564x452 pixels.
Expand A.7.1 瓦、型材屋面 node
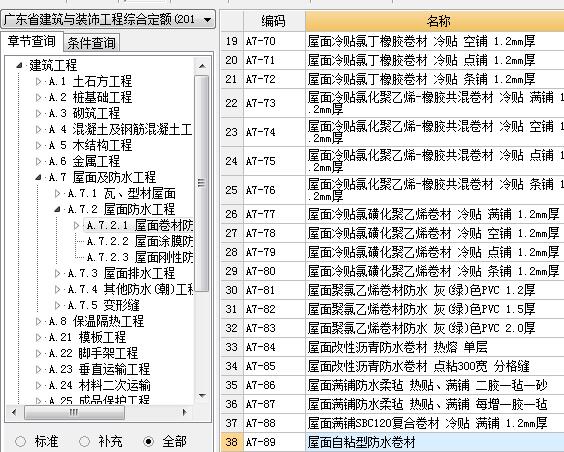(x=58, y=193)
